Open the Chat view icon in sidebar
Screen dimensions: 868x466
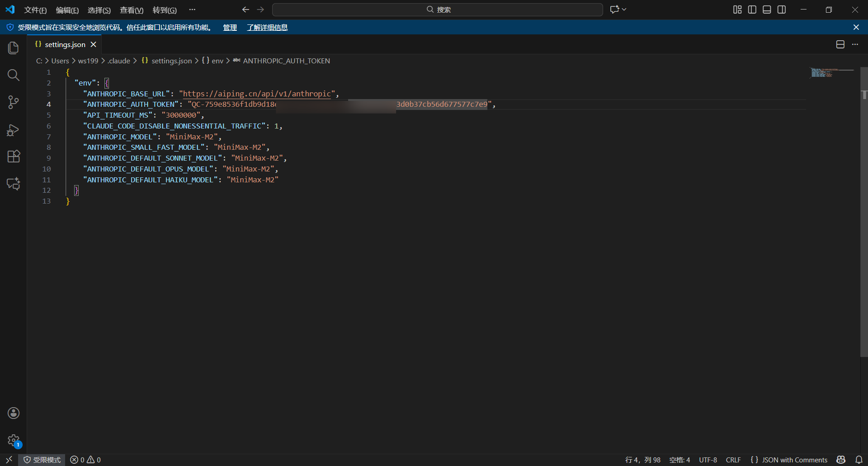[14, 184]
